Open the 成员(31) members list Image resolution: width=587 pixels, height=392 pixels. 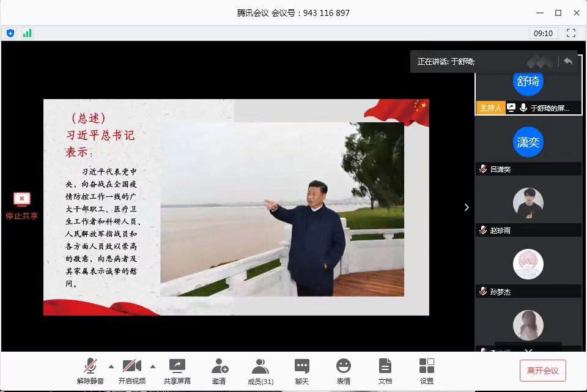260,371
